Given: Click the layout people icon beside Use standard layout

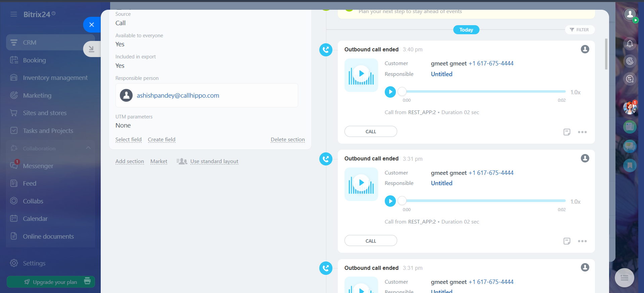Looking at the screenshot, I should pos(182,161).
